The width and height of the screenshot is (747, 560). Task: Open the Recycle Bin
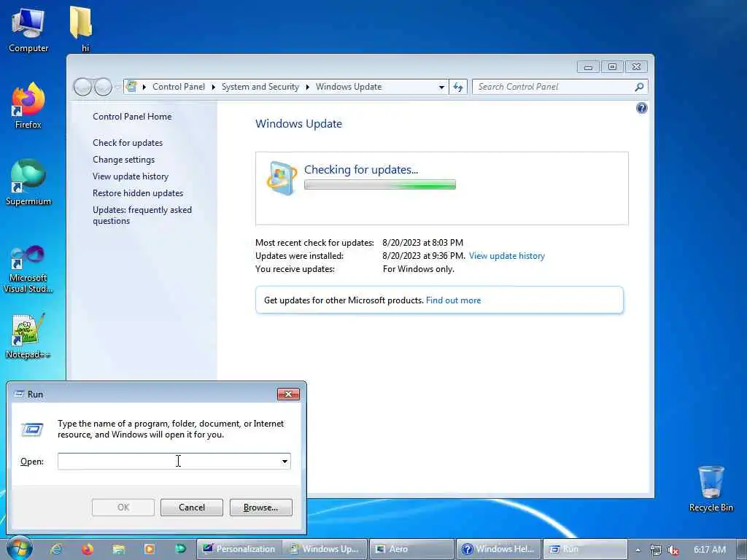pyautogui.click(x=711, y=488)
